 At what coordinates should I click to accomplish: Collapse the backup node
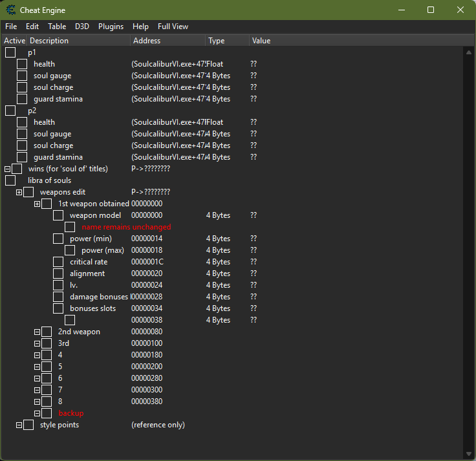(37, 413)
